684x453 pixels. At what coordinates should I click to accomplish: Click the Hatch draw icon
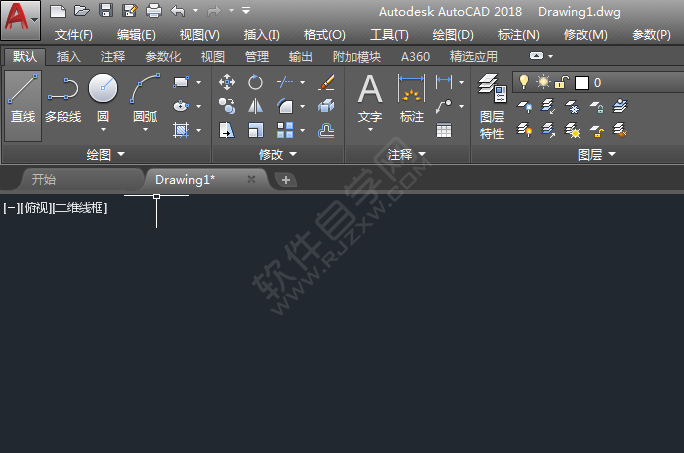[181, 130]
